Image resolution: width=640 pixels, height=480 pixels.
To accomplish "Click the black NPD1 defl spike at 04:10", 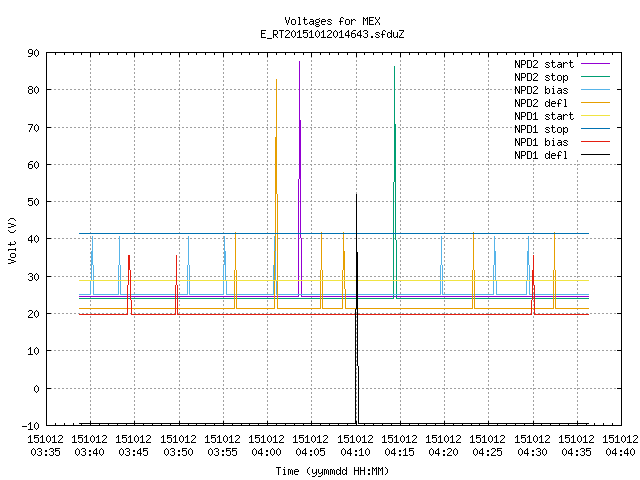I will coord(357,308).
